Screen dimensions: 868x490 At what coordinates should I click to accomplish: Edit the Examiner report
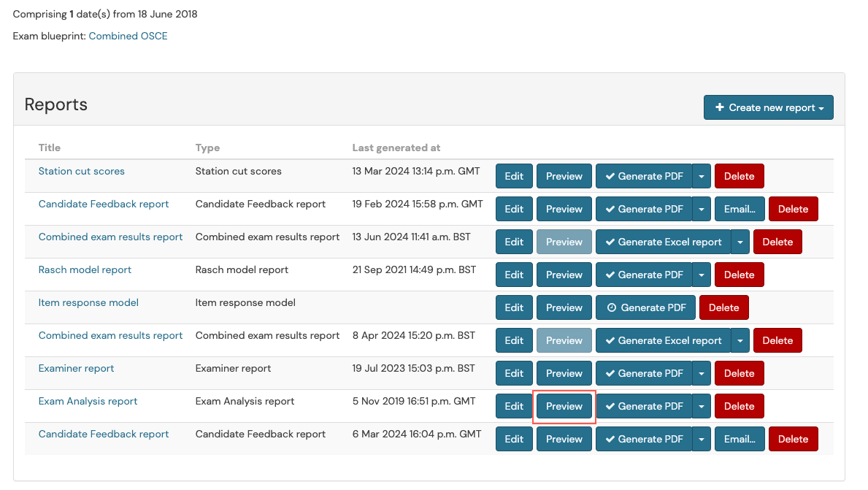coord(514,373)
